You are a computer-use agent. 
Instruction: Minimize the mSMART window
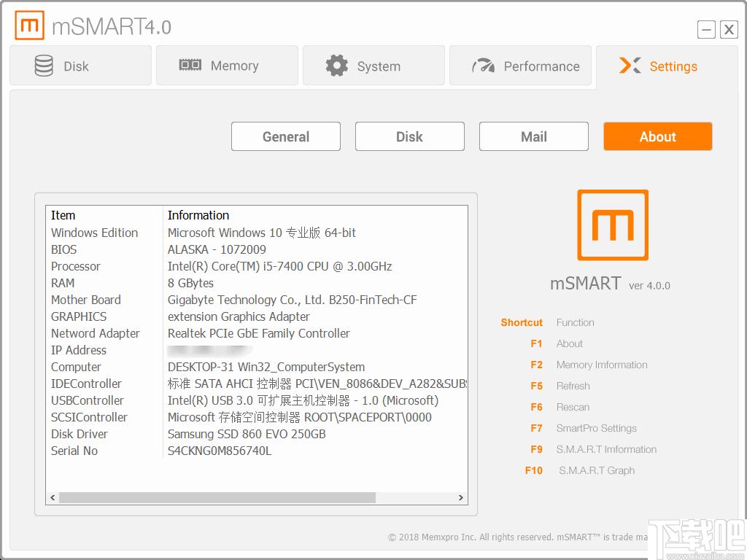(x=706, y=29)
